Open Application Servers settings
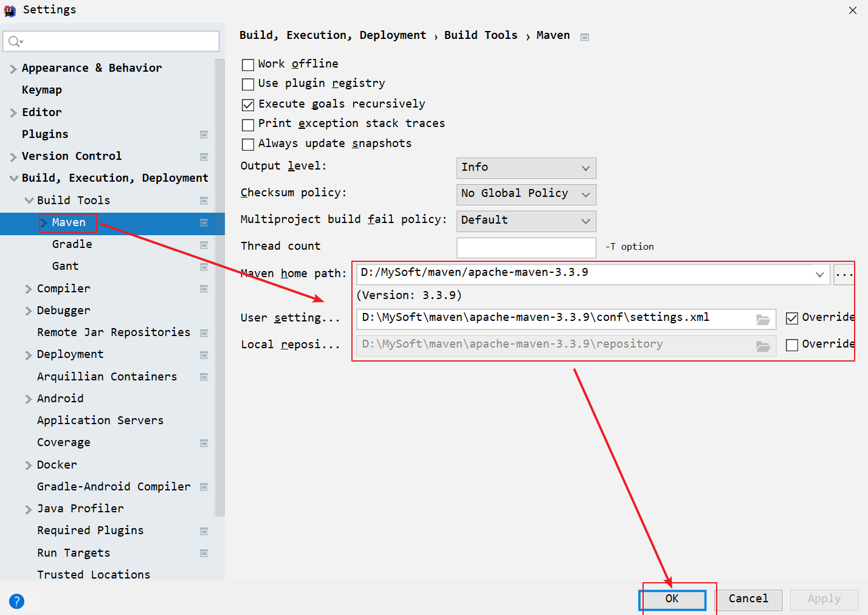Image resolution: width=868 pixels, height=615 pixels. point(100,421)
